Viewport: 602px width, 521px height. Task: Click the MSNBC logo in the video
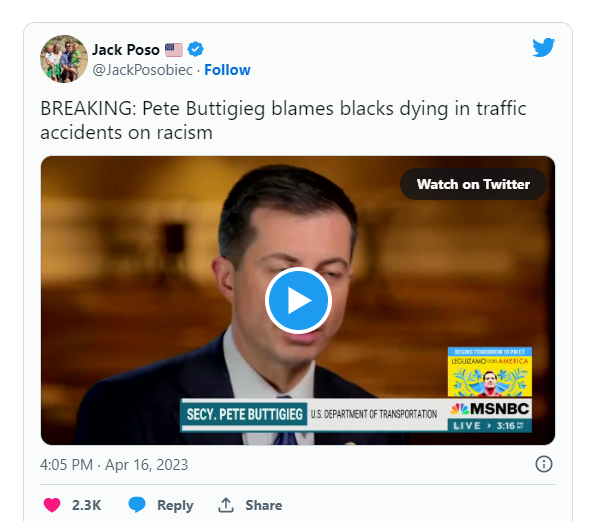[x=490, y=410]
